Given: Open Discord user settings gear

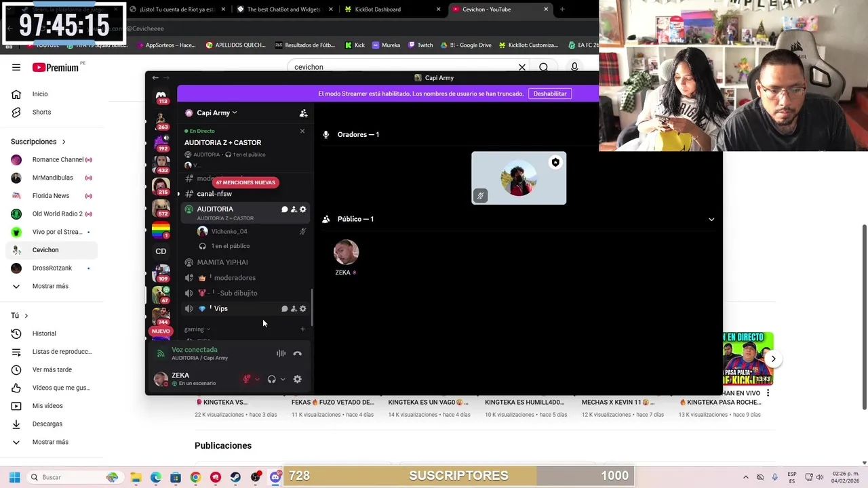Looking at the screenshot, I should click(297, 380).
